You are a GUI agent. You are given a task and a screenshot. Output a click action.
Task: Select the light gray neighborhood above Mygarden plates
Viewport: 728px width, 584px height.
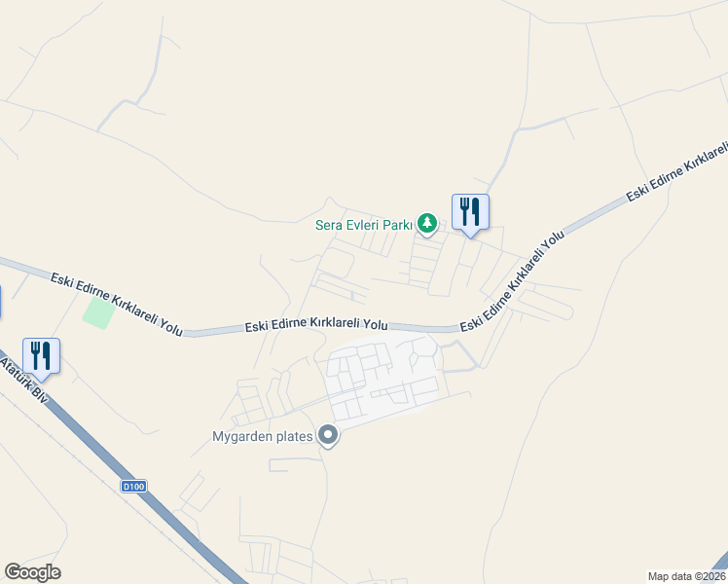click(383, 377)
